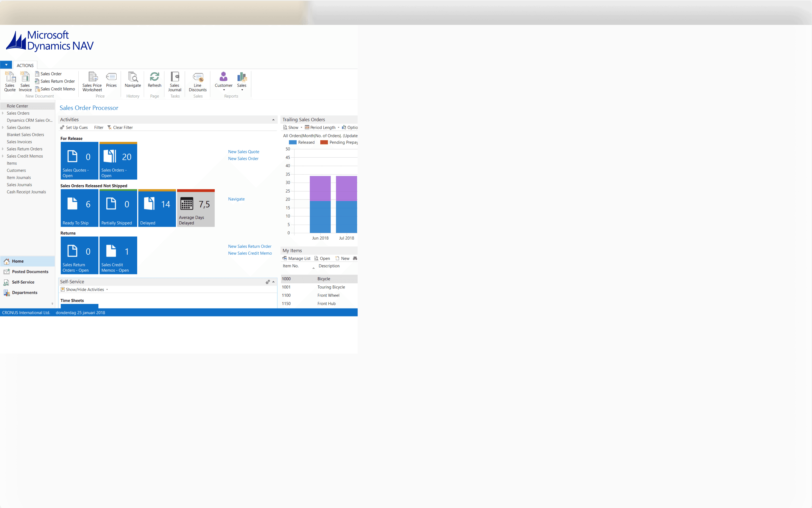This screenshot has height=508, width=812.
Task: Click Sales Order in New Document group
Action: [x=48, y=74]
